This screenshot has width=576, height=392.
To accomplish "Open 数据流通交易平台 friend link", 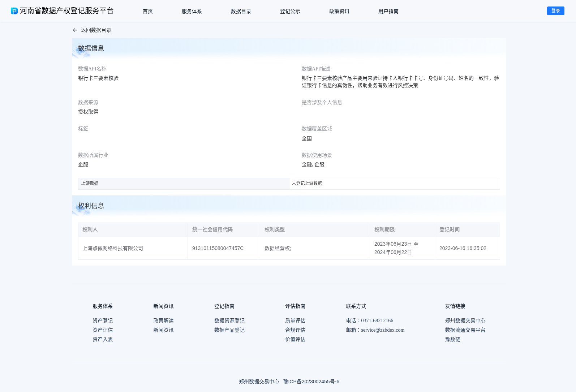I will pyautogui.click(x=465, y=330).
